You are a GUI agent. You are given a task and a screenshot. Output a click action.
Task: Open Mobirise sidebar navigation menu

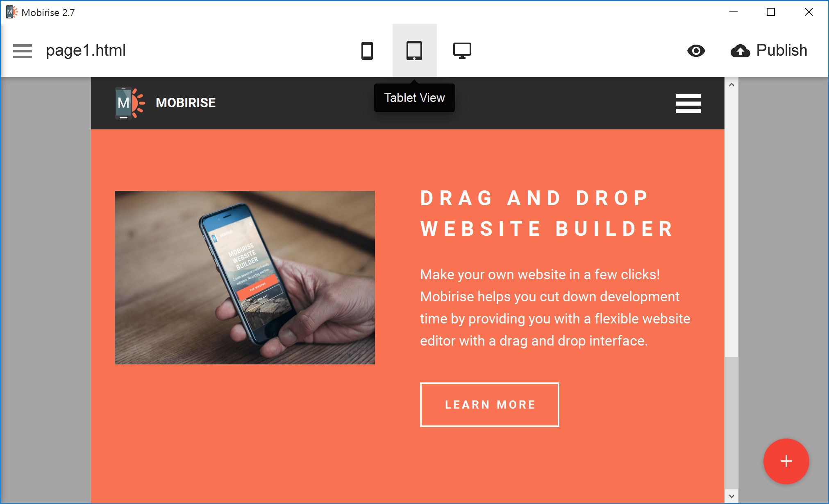pos(22,50)
